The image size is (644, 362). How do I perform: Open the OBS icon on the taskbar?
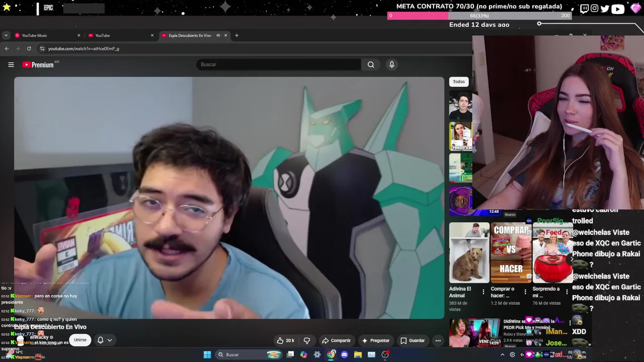coord(385,354)
